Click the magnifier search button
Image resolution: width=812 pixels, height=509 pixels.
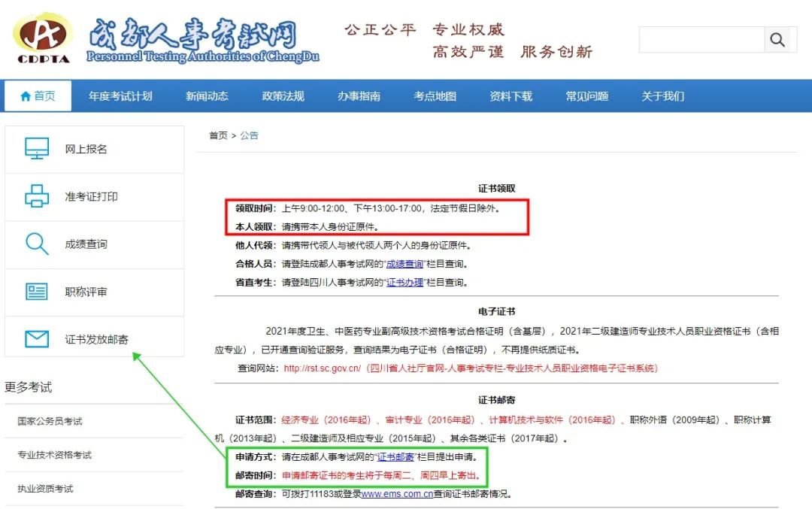(x=777, y=40)
